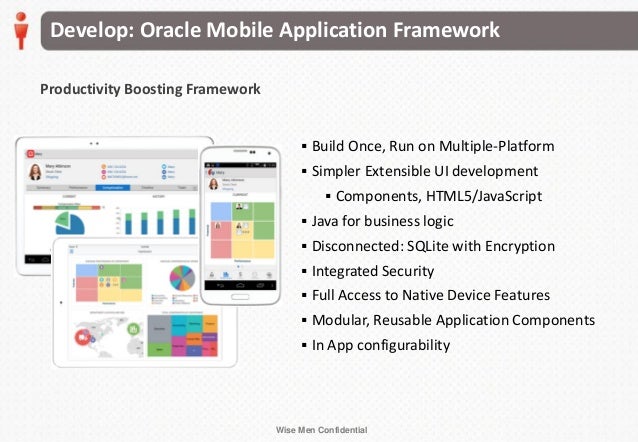
Task: Click the tablet's highlighted blue tab
Action: point(113,188)
